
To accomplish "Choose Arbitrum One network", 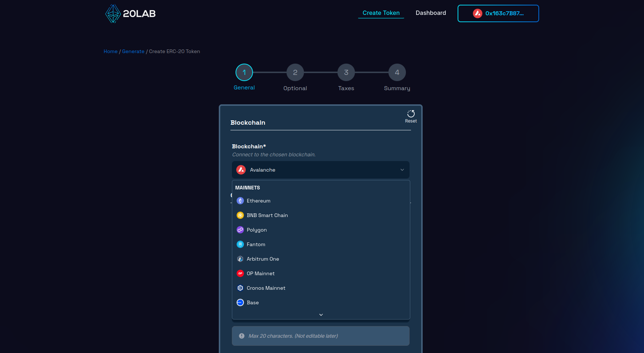I will (321, 259).
